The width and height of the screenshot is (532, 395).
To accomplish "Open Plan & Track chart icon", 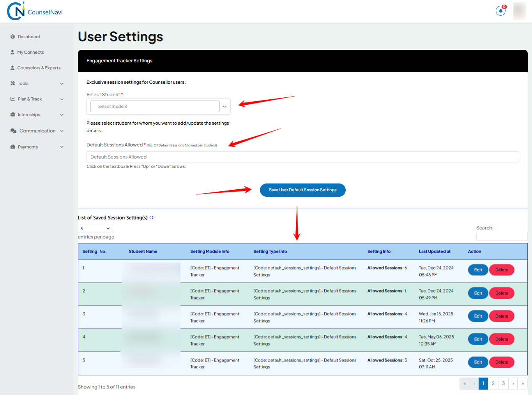I will (12, 99).
